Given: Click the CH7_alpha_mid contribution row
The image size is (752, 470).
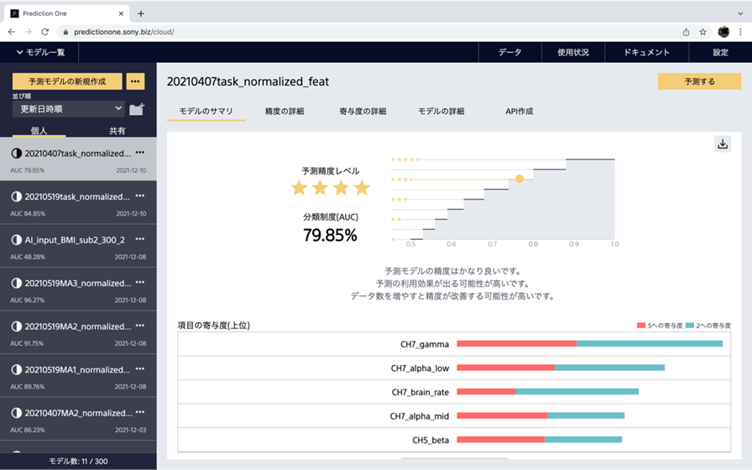Looking at the screenshot, I should pos(454,416).
